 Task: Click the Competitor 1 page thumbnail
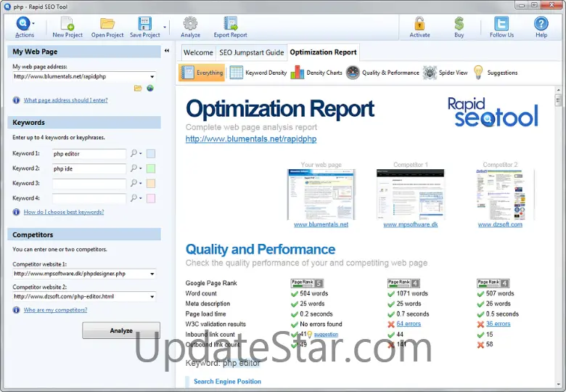click(x=411, y=195)
